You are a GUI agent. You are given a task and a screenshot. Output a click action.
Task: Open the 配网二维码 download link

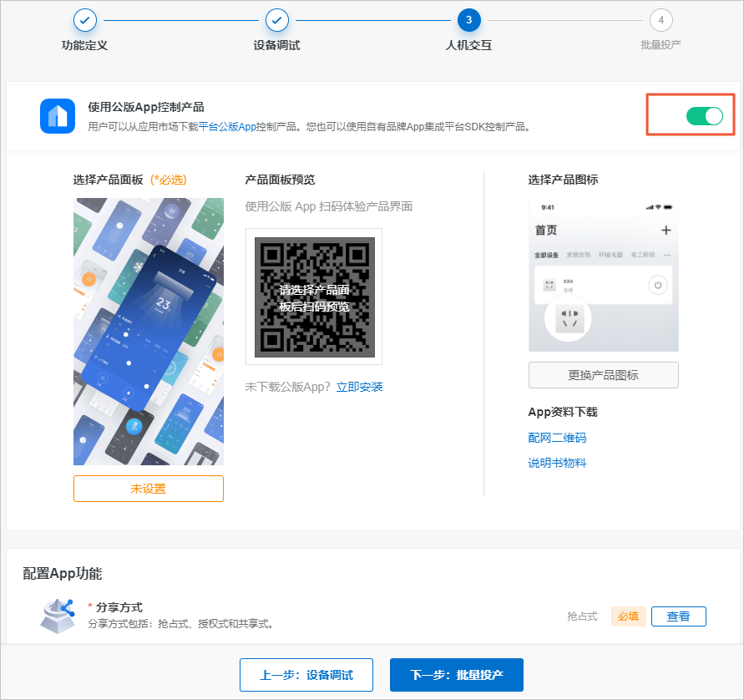(x=557, y=438)
